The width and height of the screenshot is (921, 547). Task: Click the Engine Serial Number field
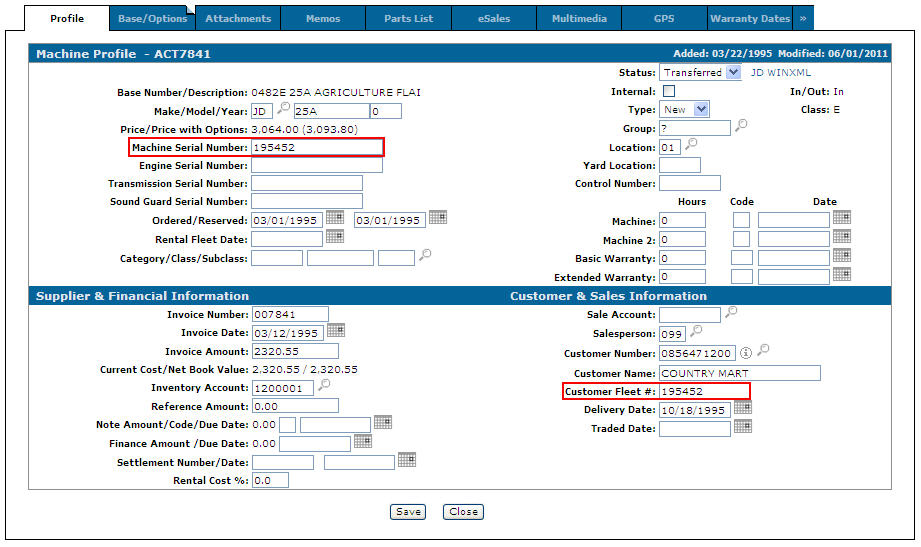(317, 165)
